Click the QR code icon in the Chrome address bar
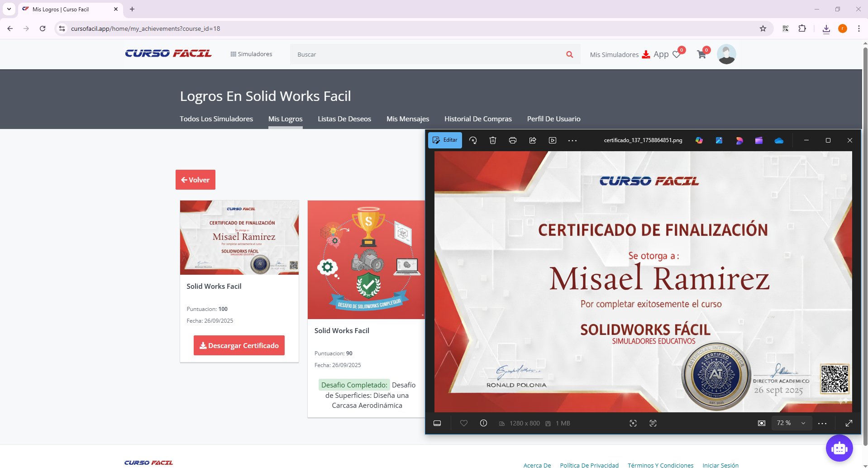The image size is (868, 468). coord(786,29)
